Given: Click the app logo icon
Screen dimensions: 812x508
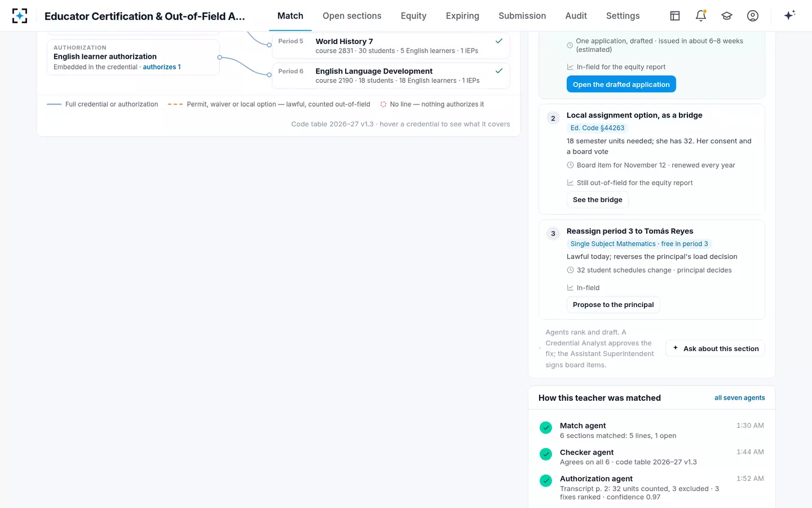Looking at the screenshot, I should (x=20, y=16).
